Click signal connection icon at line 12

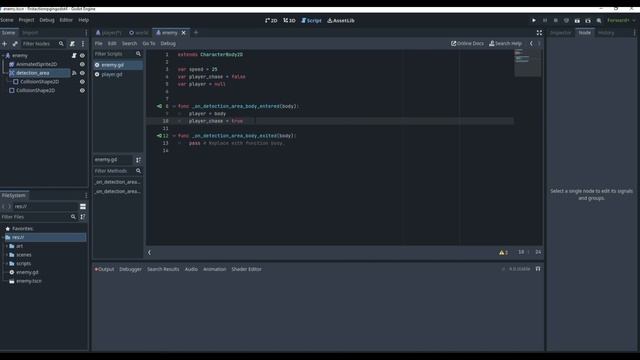(x=159, y=136)
